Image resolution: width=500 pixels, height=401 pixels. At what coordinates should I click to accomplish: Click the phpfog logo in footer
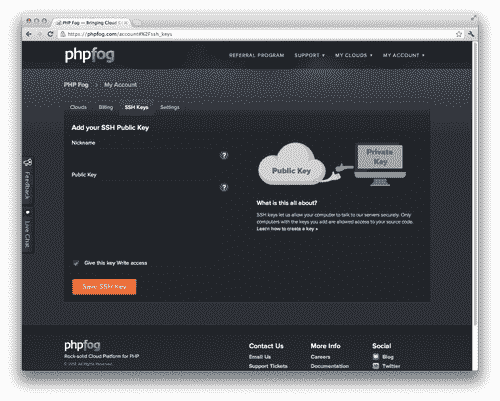(x=82, y=345)
